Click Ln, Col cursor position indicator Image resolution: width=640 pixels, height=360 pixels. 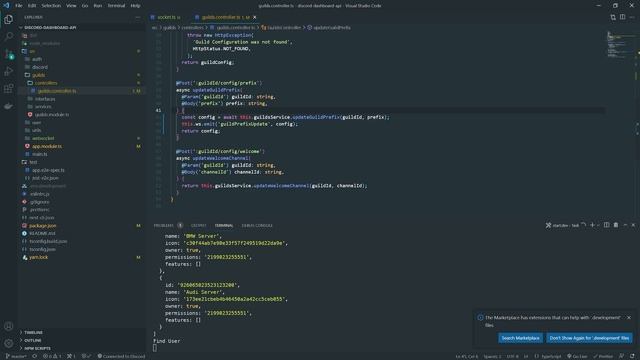(467, 356)
